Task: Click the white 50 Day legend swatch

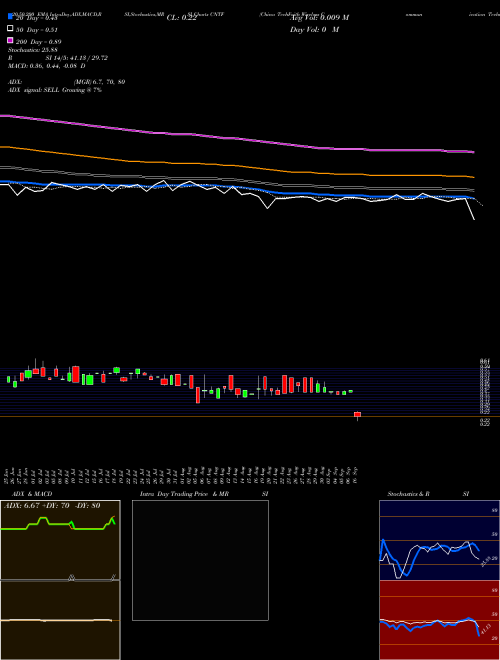Action: (x=10, y=29)
